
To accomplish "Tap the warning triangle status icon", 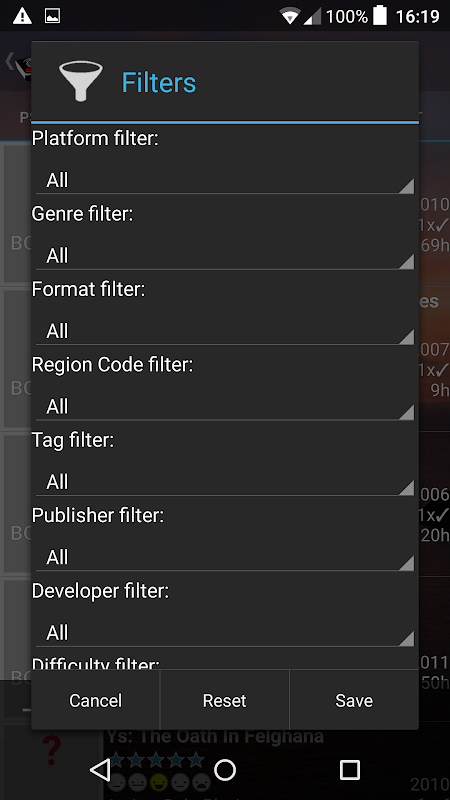I will coord(22,16).
